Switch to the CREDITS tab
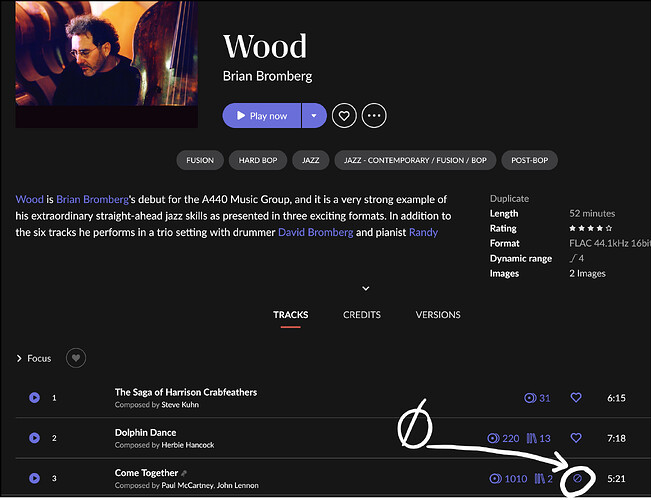The height and width of the screenshot is (500, 651). 361,315
